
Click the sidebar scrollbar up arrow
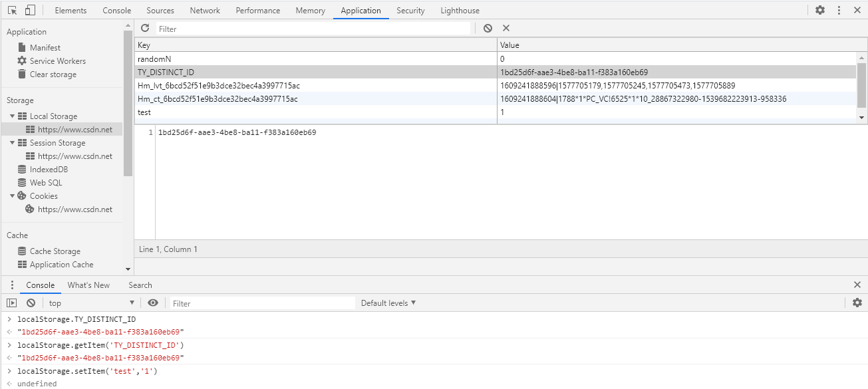pos(128,26)
